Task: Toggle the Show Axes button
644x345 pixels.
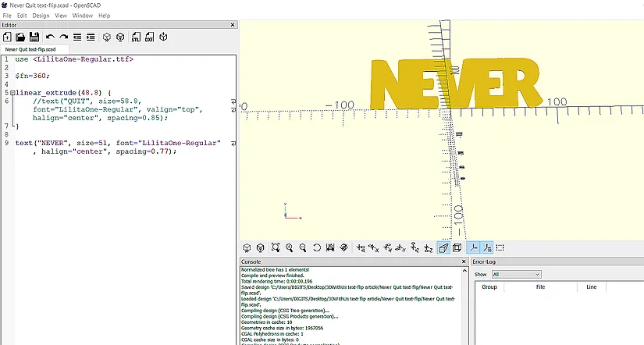Action: [x=474, y=247]
